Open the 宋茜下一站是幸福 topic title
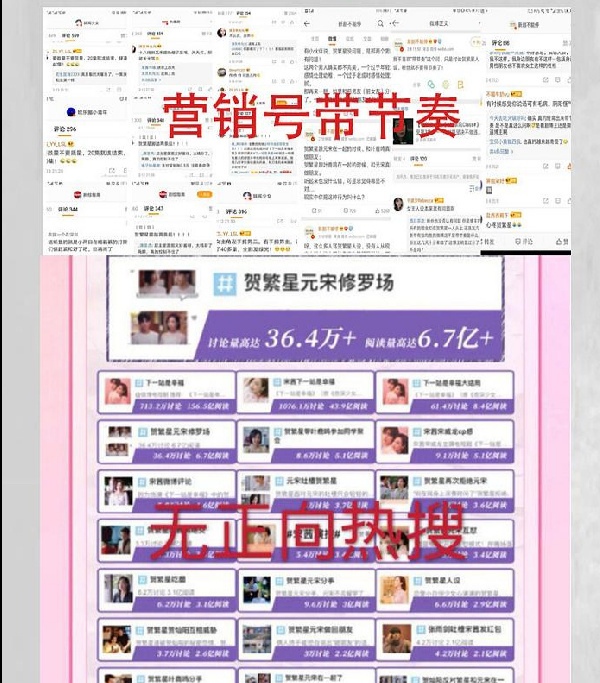This screenshot has height=683, width=600. coord(309,382)
